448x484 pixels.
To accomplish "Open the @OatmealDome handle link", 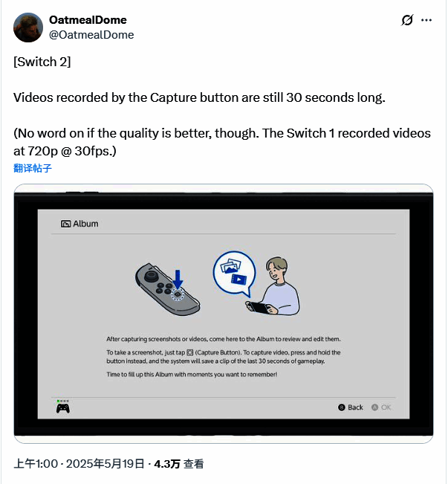I will [x=91, y=34].
